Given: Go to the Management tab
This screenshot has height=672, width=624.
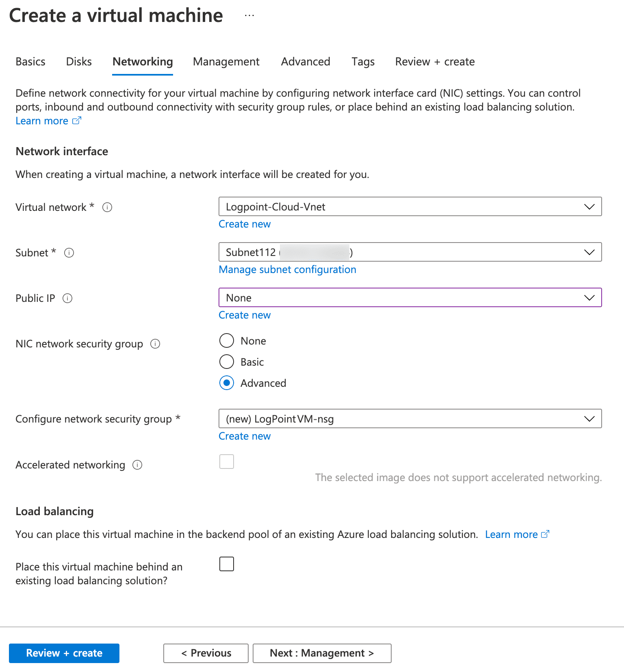Looking at the screenshot, I should [x=226, y=62].
